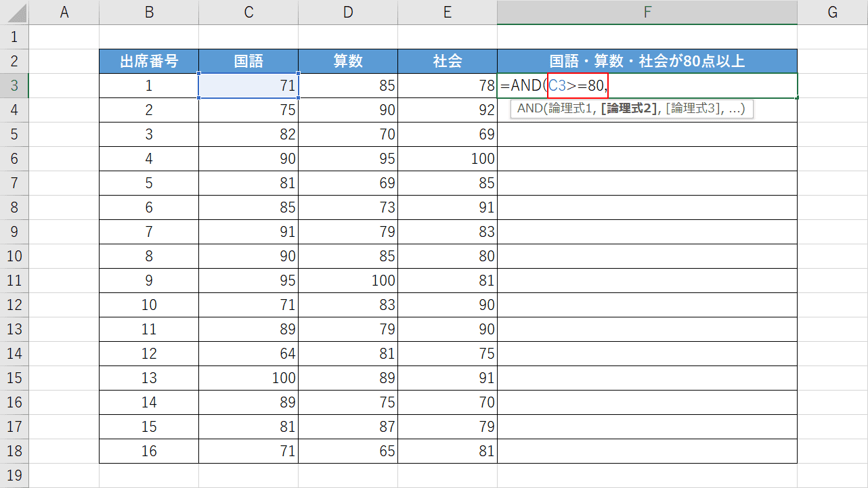
Task: Click attendance number 5 in column B
Action: pos(149,183)
